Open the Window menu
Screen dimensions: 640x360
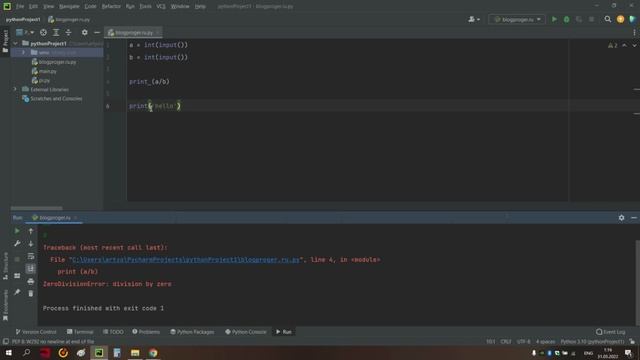[180, 6]
